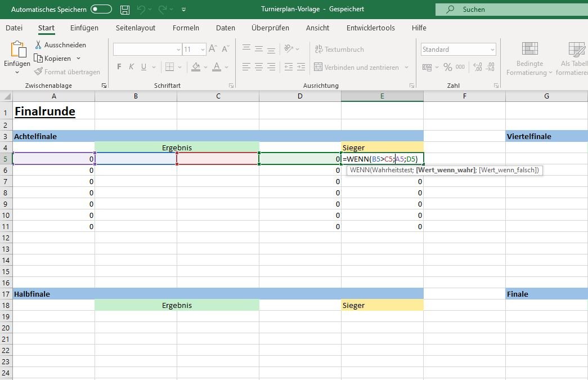This screenshot has width=588, height=380.
Task: Select the Finalrunde title cell
Action: 53,111
